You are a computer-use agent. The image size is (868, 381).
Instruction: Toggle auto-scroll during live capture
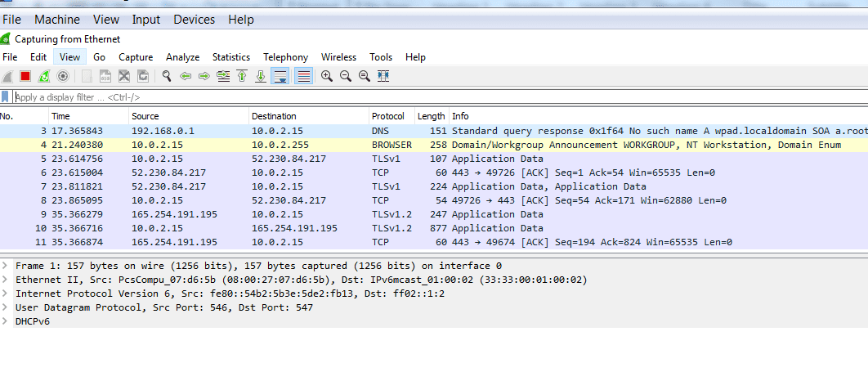280,76
